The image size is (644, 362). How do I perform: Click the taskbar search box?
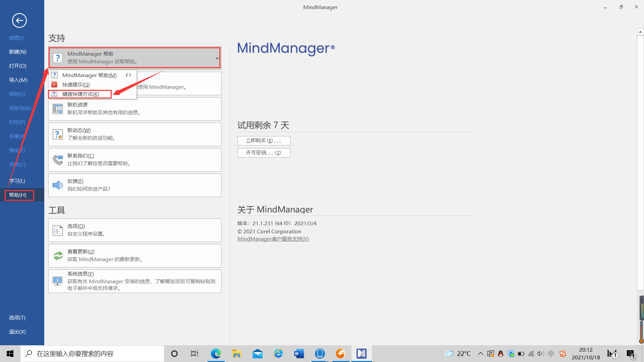click(92, 354)
